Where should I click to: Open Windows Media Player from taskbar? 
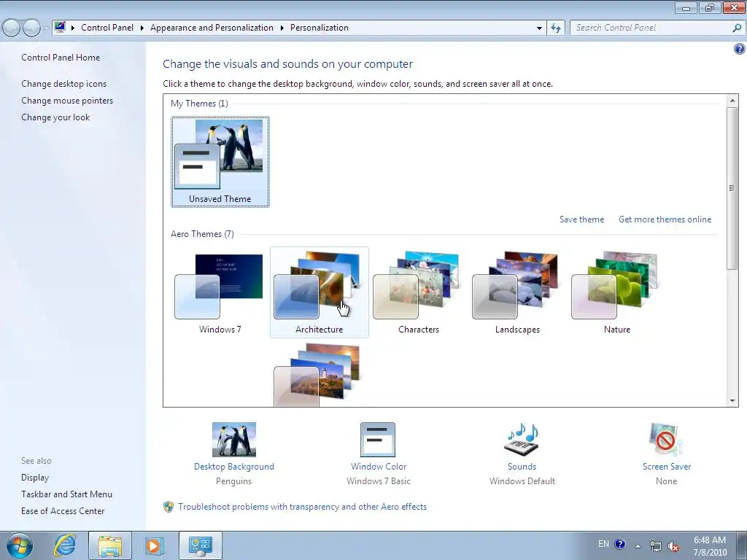(x=154, y=545)
